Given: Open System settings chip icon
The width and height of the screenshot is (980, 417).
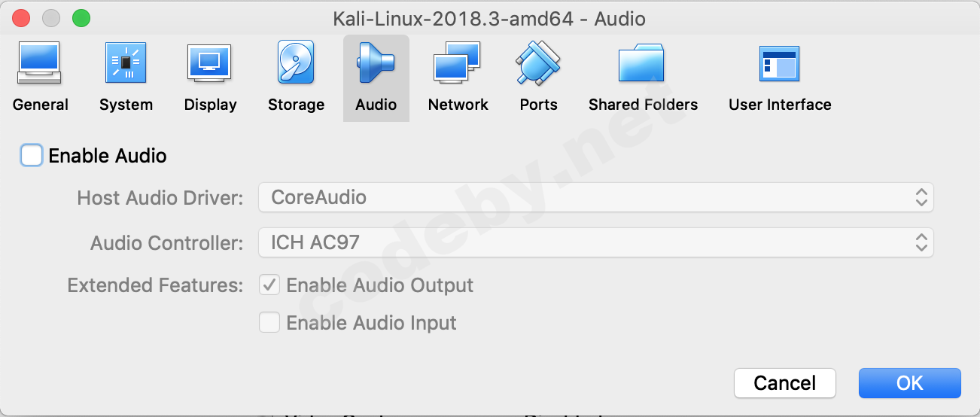Looking at the screenshot, I should [126, 64].
